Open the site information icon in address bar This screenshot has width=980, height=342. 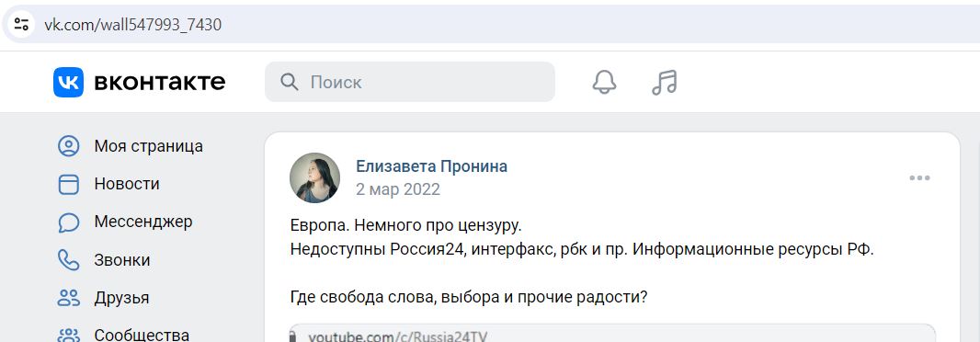pyautogui.click(x=21, y=25)
